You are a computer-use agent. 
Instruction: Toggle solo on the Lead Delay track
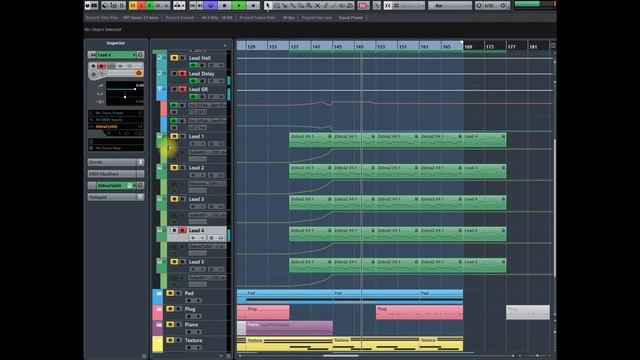182,73
